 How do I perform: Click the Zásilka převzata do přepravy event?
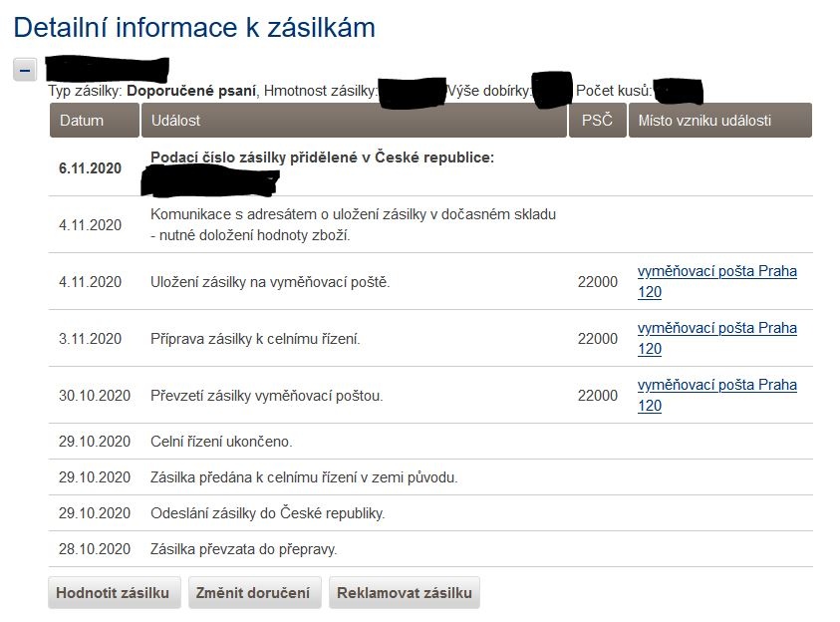[243, 549]
